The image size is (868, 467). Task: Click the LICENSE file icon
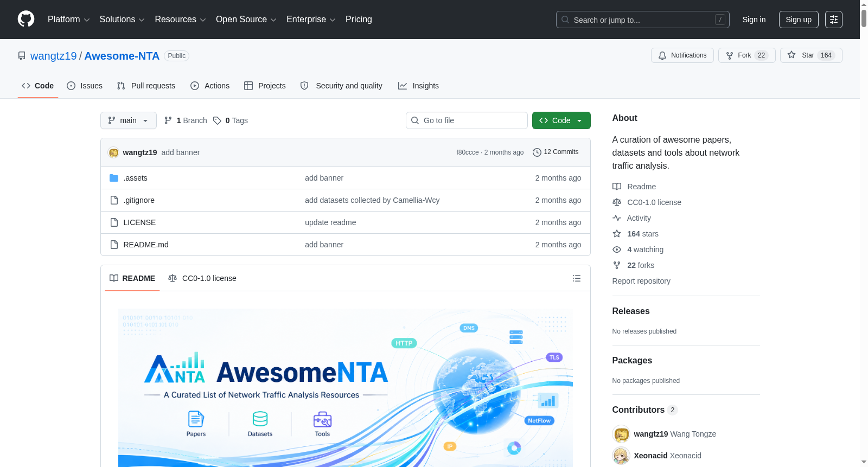coord(114,222)
